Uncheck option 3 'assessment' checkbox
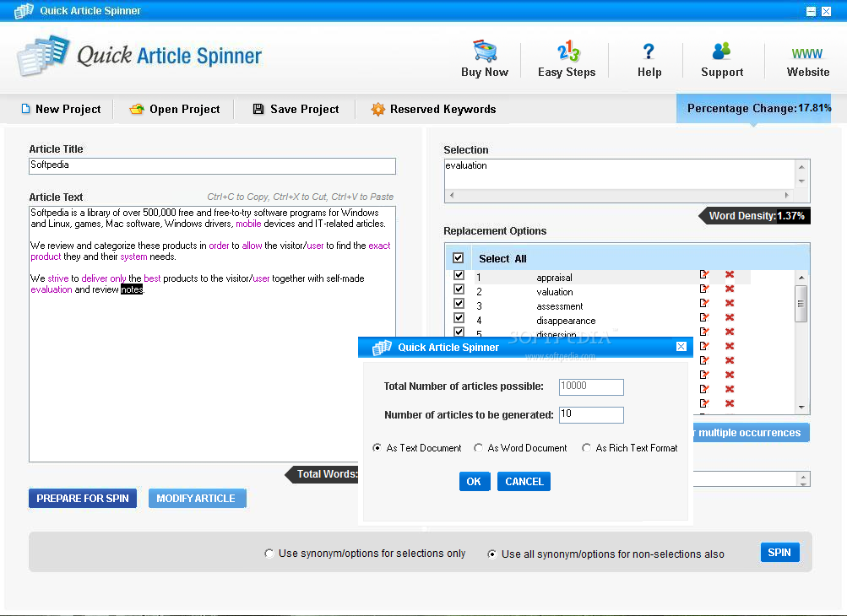The width and height of the screenshot is (847, 616). [x=459, y=304]
